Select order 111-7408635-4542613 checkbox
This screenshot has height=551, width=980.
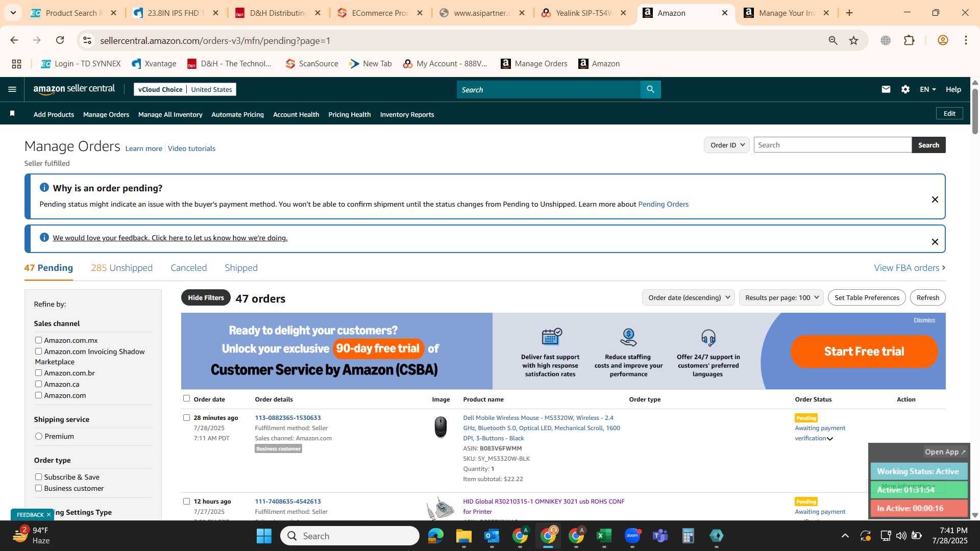click(x=186, y=501)
